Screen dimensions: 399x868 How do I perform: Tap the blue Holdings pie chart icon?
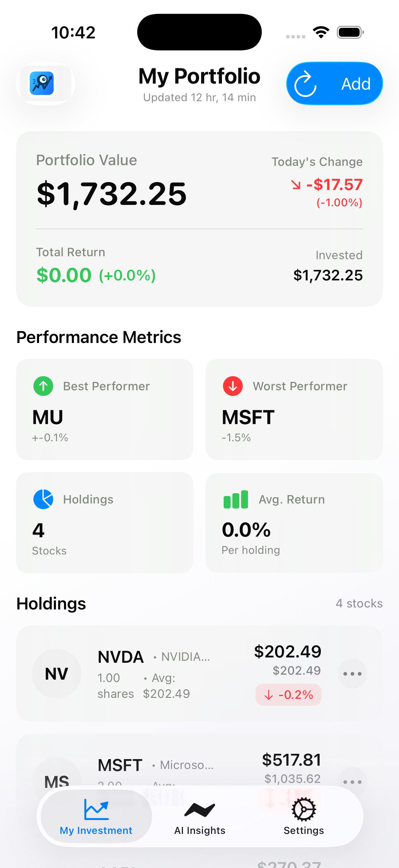click(x=43, y=499)
